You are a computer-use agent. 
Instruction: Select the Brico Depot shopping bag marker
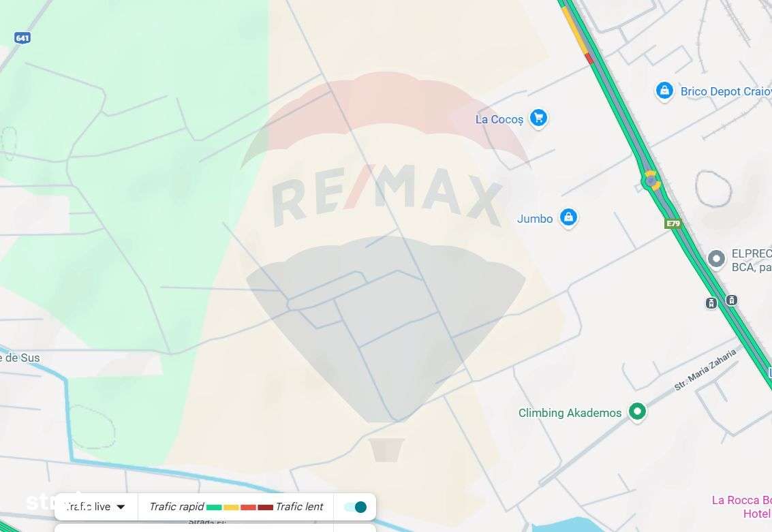tap(664, 91)
